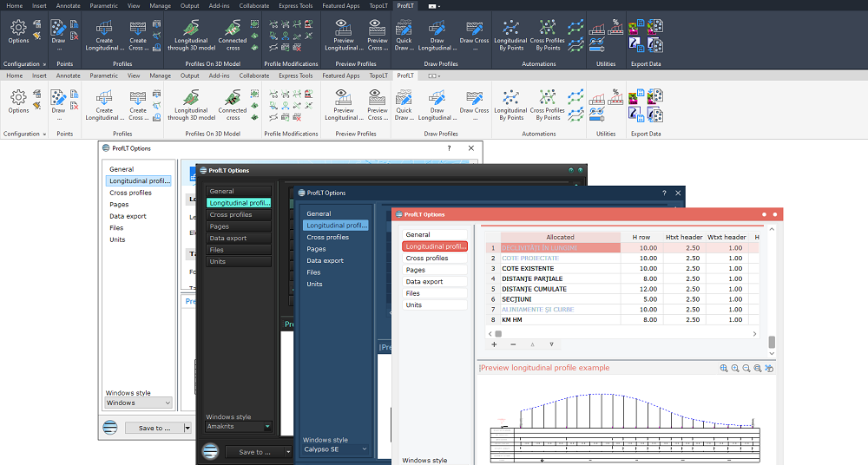Screen dimensions: 868x465
Task: Move row up with the up triangle
Action: click(533, 344)
